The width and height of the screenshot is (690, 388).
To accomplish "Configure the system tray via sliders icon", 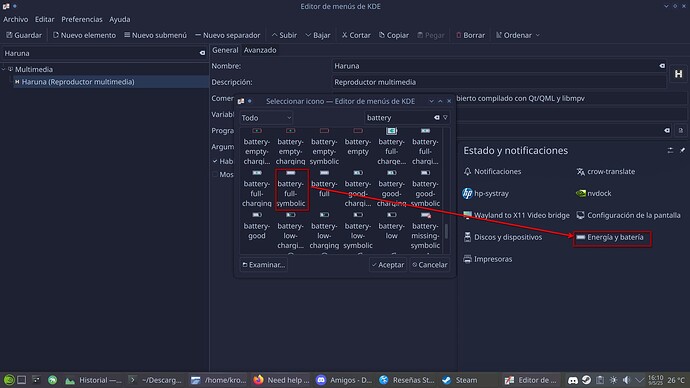I will [670, 150].
